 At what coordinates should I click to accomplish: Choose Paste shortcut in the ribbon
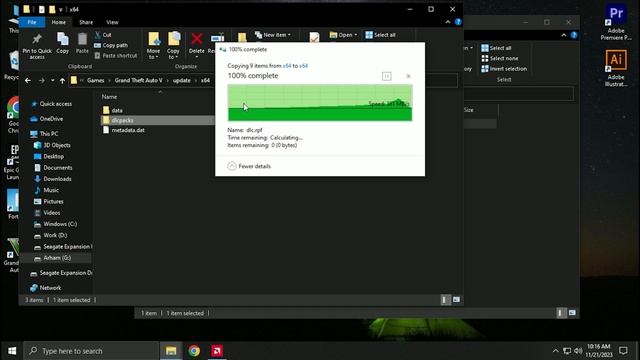pyautogui.click(x=116, y=56)
